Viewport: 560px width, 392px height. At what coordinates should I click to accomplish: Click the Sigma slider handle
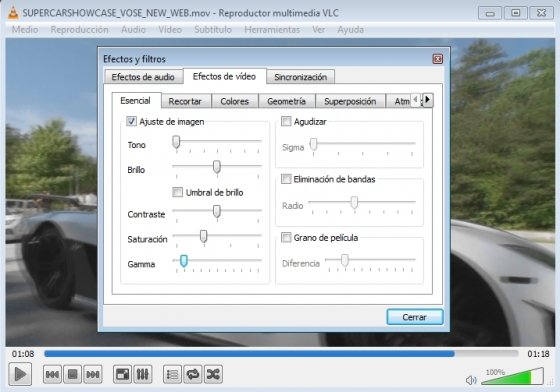313,144
